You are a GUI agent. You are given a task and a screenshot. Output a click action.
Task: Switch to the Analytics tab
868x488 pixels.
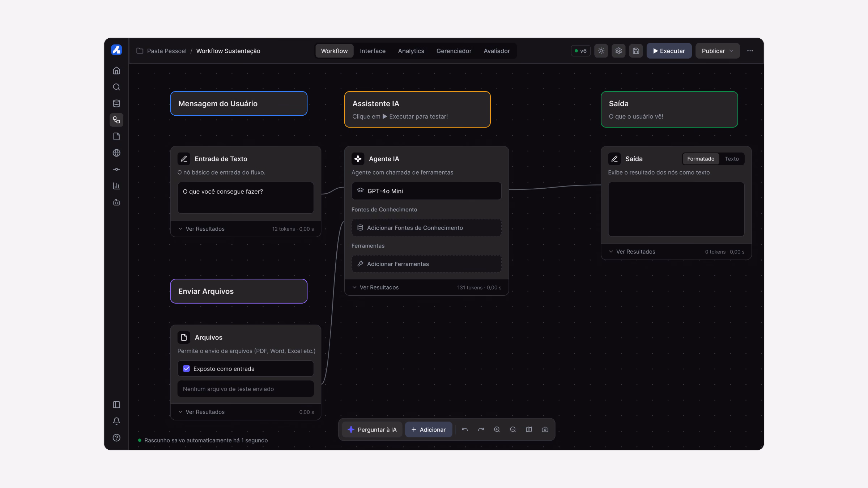[411, 51]
